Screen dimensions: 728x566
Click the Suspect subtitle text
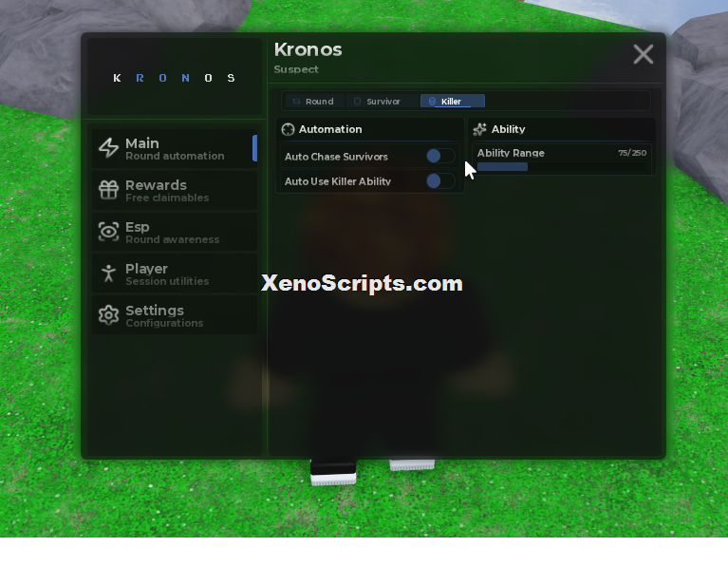pos(296,69)
